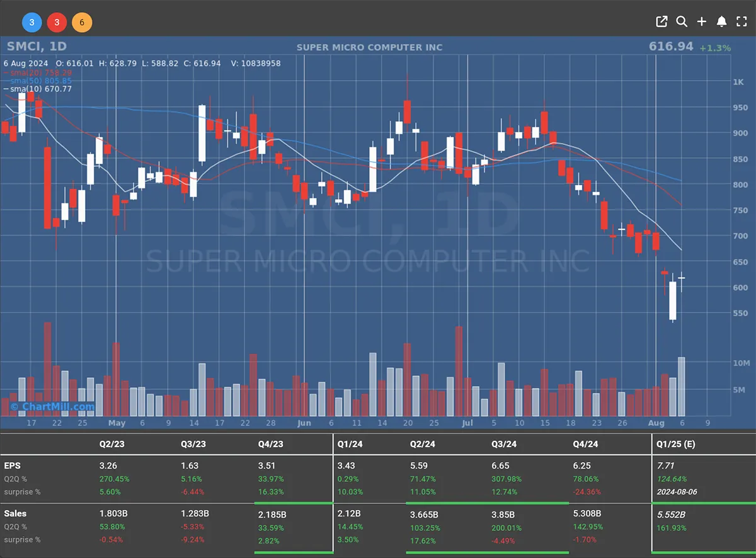Screen dimensions: 756x558
Task: Click EPS value 5.59
Action: coord(419,466)
